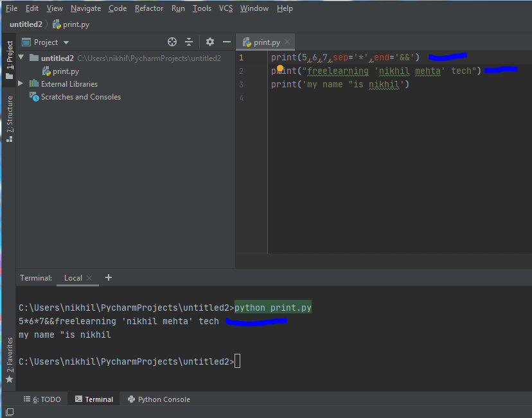Switch to the Terminal tool window button

click(x=94, y=399)
